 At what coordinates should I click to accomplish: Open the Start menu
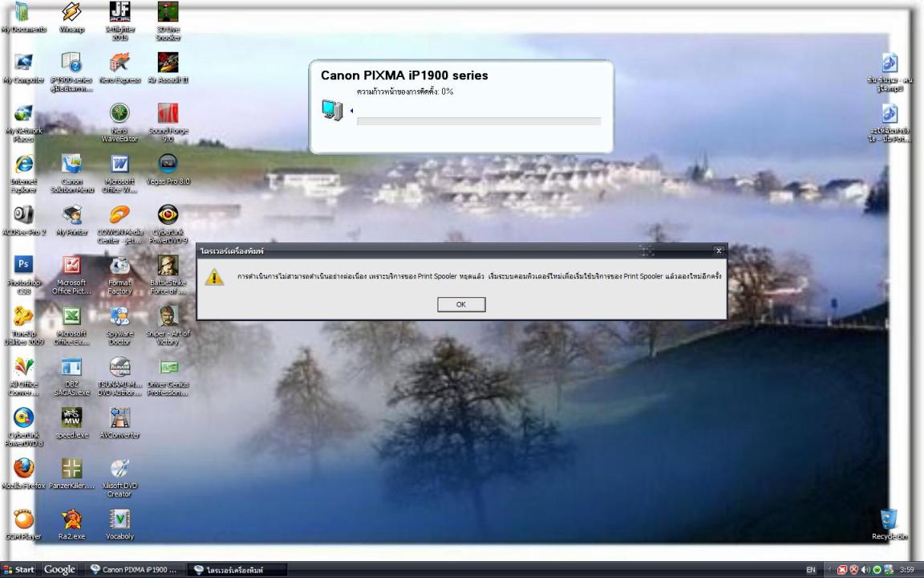coord(19,570)
